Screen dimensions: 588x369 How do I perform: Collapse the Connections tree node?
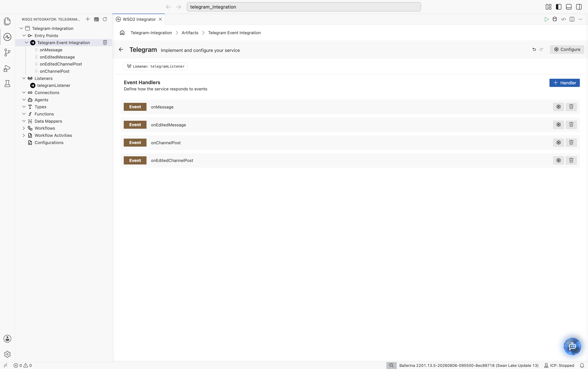point(24,93)
